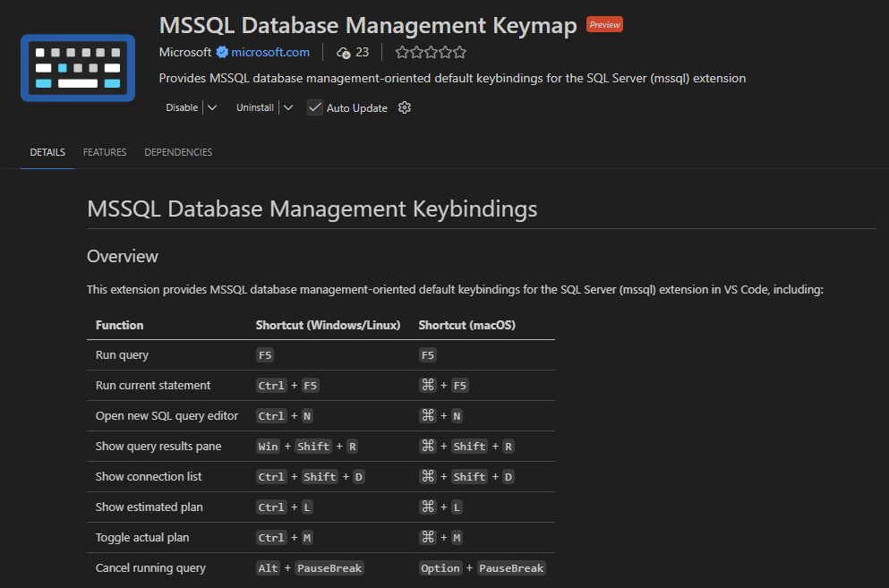Open the Manage gear icon menu

pyautogui.click(x=405, y=107)
